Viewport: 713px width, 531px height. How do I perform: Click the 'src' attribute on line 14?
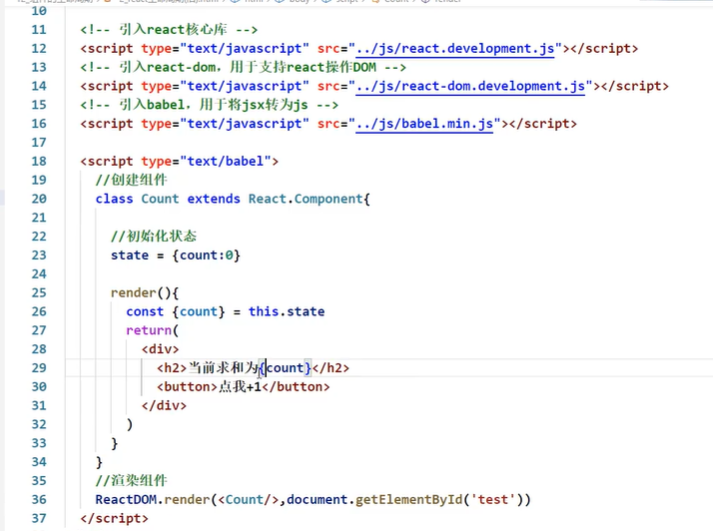328,86
